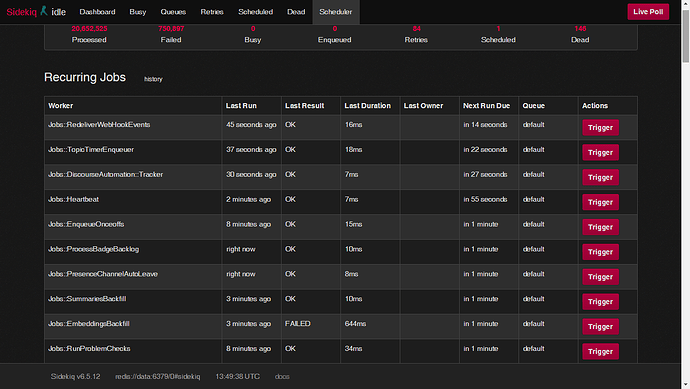The width and height of the screenshot is (690, 389).
Task: Click 'in 55 seconds' next run cell
Action: click(x=485, y=199)
